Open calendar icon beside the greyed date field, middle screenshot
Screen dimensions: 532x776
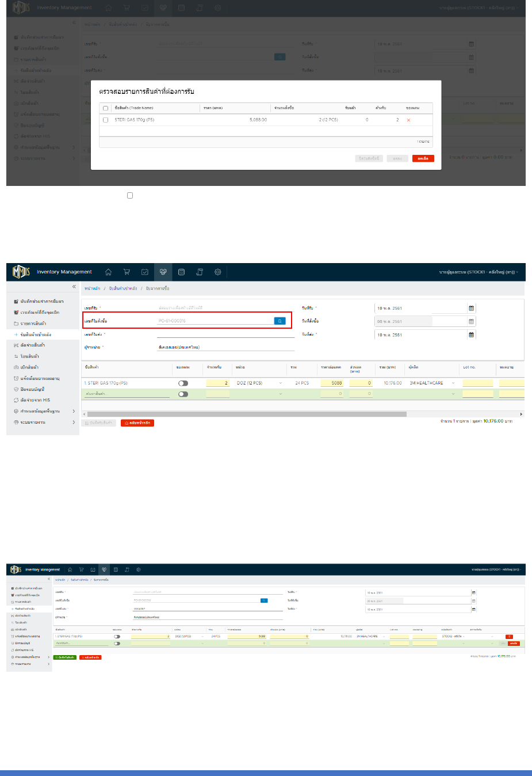471,321
